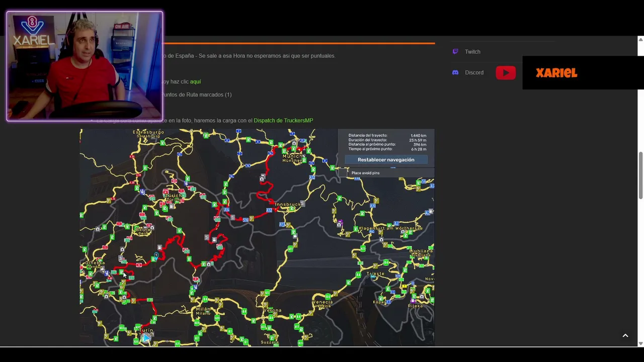Click the 'Turín' city label on the map
644x362 pixels.
coord(146,331)
